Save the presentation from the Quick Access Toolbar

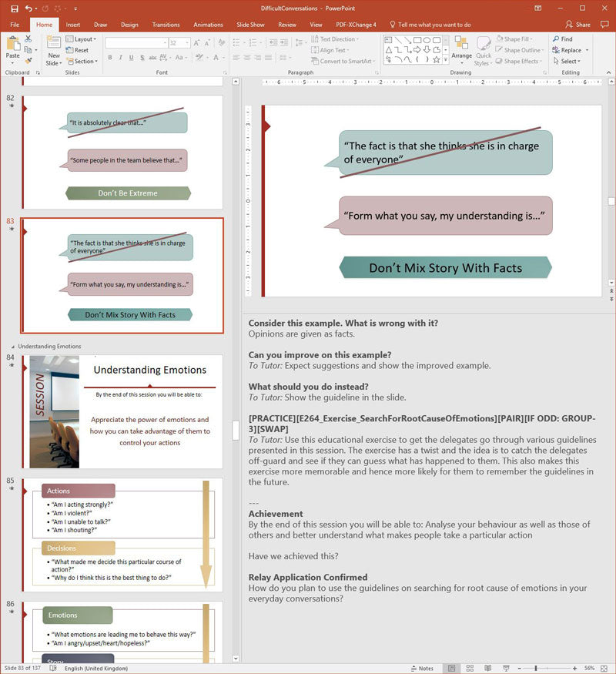coord(15,8)
